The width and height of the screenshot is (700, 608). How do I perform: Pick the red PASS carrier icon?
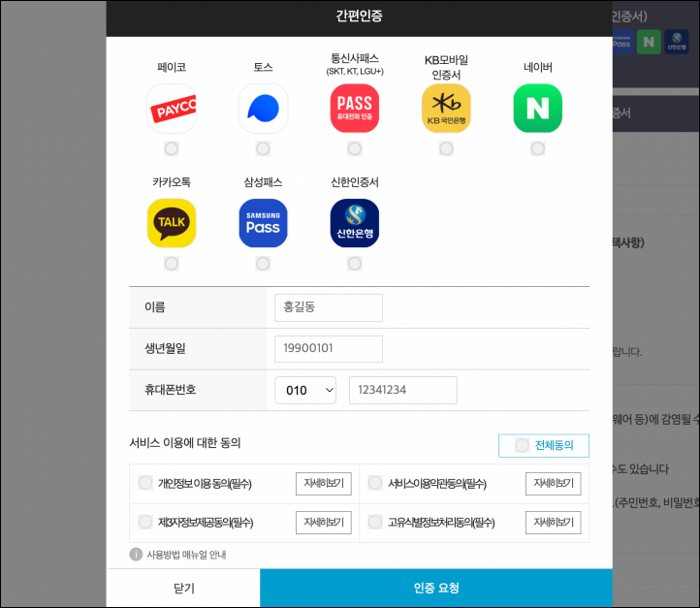[355, 109]
